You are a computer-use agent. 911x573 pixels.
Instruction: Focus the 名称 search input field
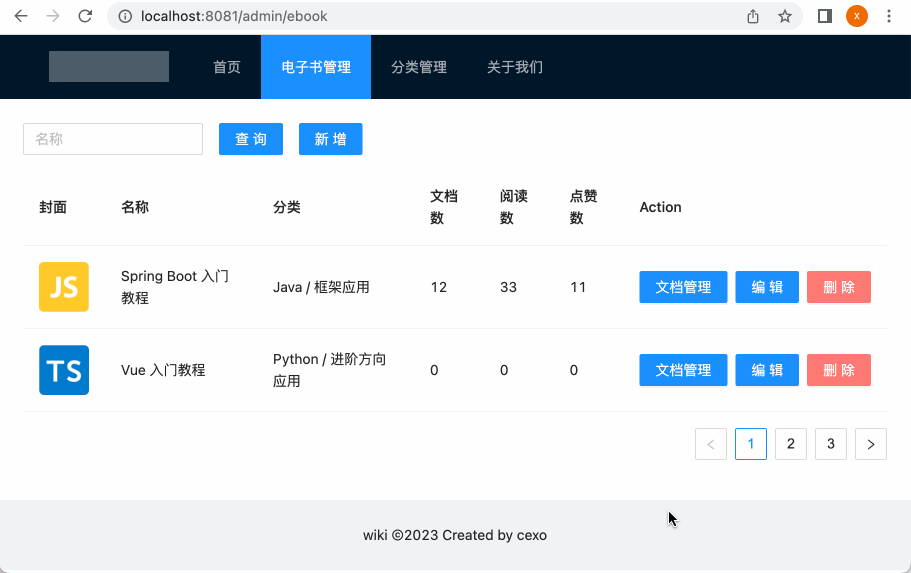point(113,139)
